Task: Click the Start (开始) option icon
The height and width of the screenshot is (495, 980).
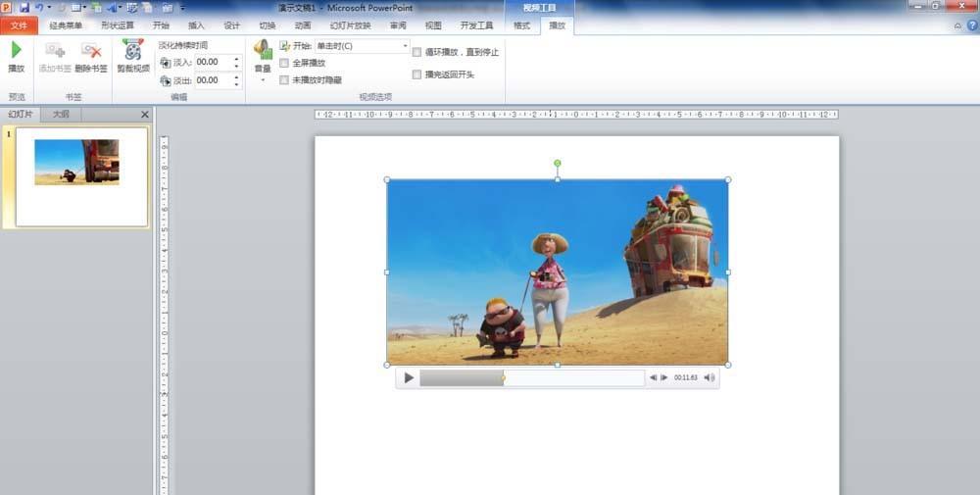Action: pos(284,46)
